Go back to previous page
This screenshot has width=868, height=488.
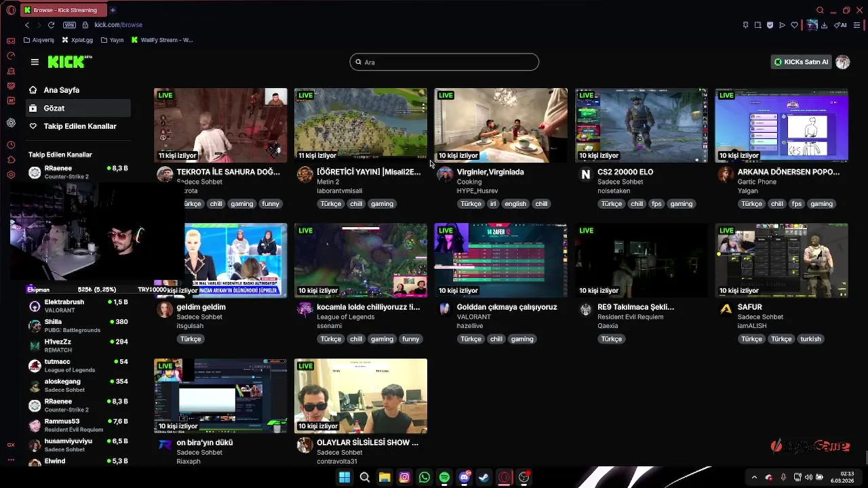[27, 25]
